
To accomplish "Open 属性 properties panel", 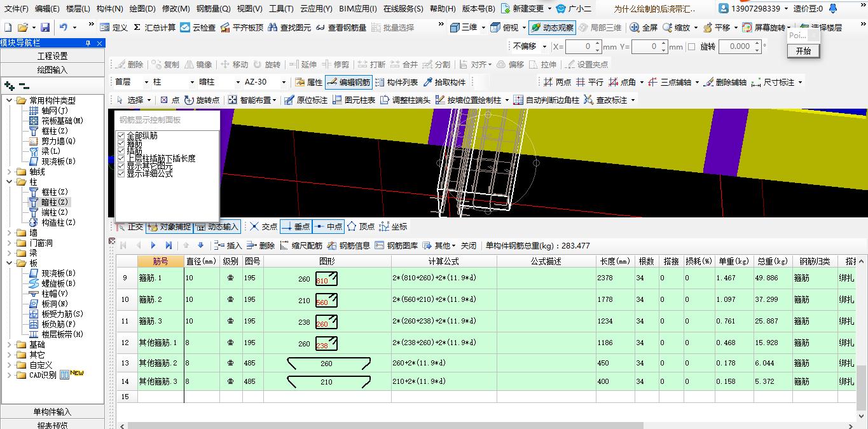I will (309, 83).
